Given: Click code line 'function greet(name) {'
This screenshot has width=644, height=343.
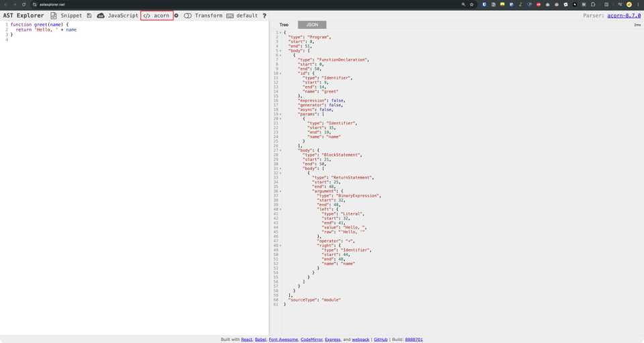Looking at the screenshot, I should point(40,25).
